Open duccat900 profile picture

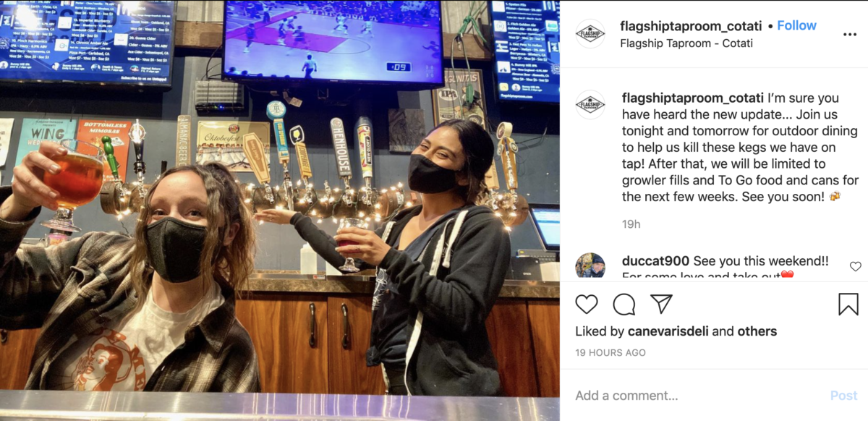[x=590, y=266]
